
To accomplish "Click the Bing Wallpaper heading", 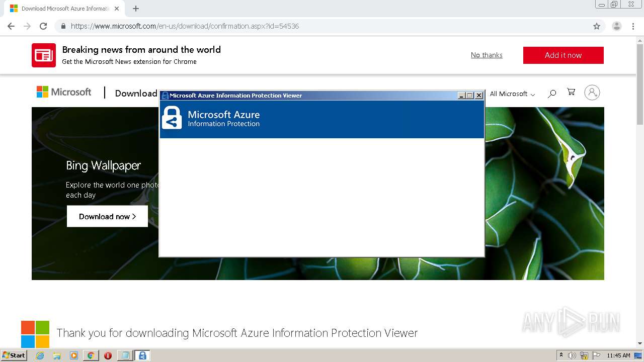I will [103, 165].
